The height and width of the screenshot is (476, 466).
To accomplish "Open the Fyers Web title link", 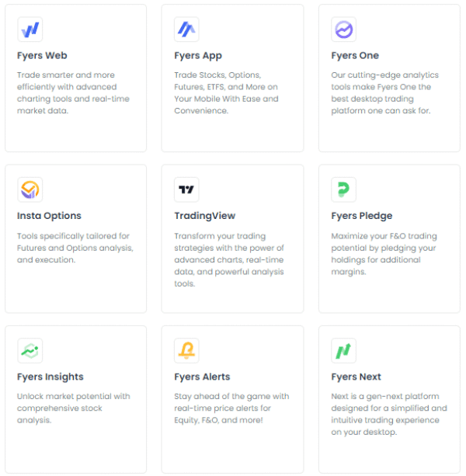I will click(x=42, y=56).
